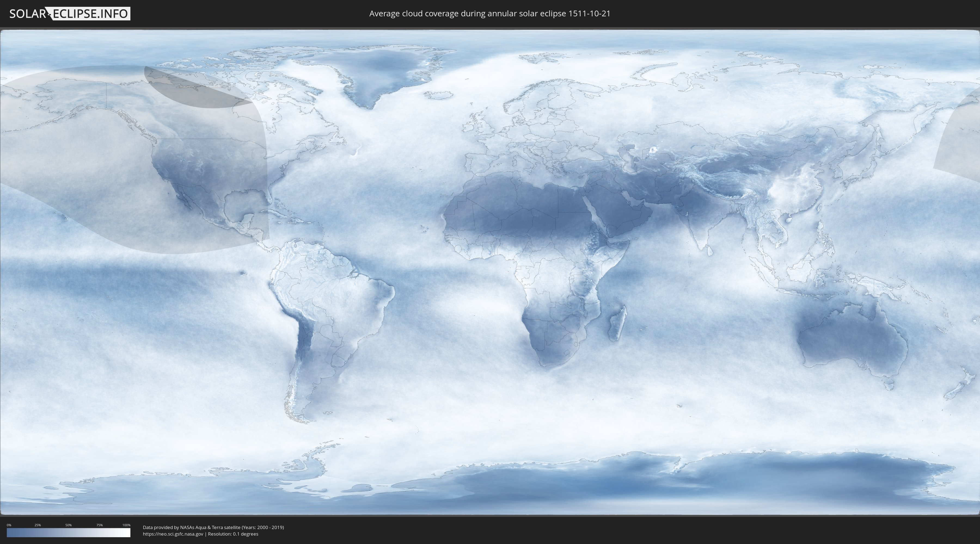Open the neo.sci.gsfc.nasa.gov link
The height and width of the screenshot is (544, 980).
click(x=173, y=534)
